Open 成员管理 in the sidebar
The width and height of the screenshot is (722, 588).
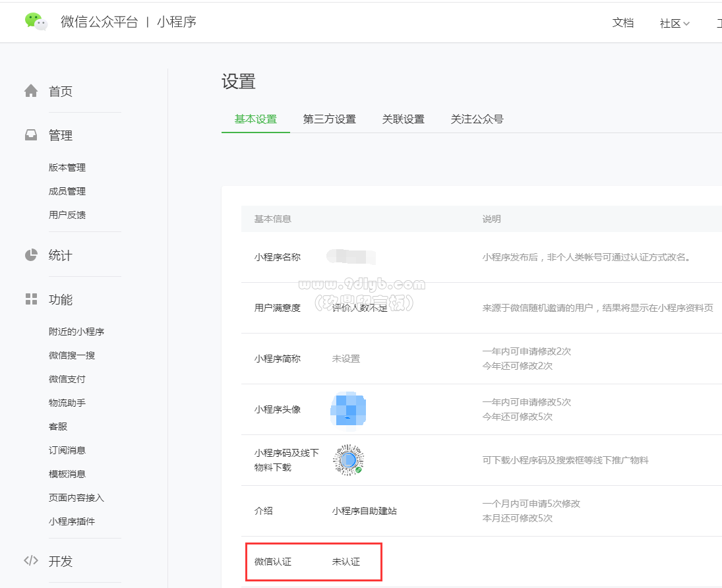click(67, 191)
